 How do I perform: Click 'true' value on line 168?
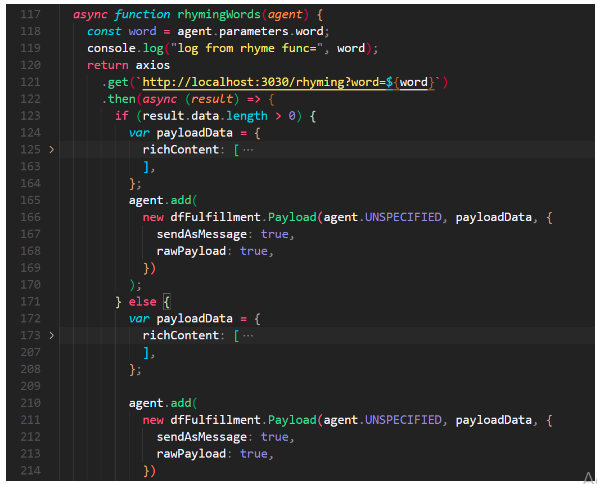(x=254, y=251)
